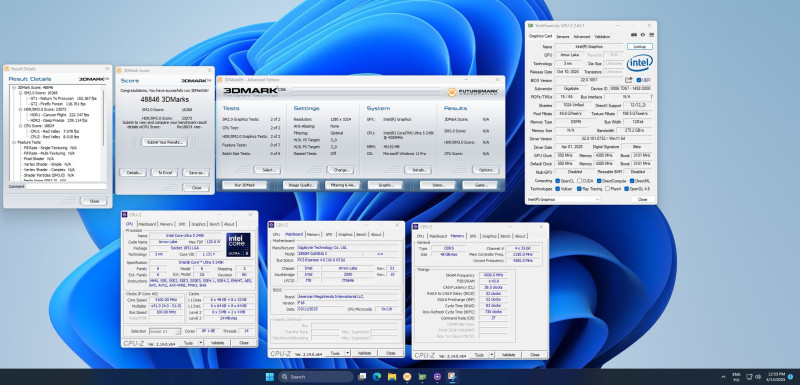Click the Bus Interface question mark in GPU-Z

coord(651,96)
